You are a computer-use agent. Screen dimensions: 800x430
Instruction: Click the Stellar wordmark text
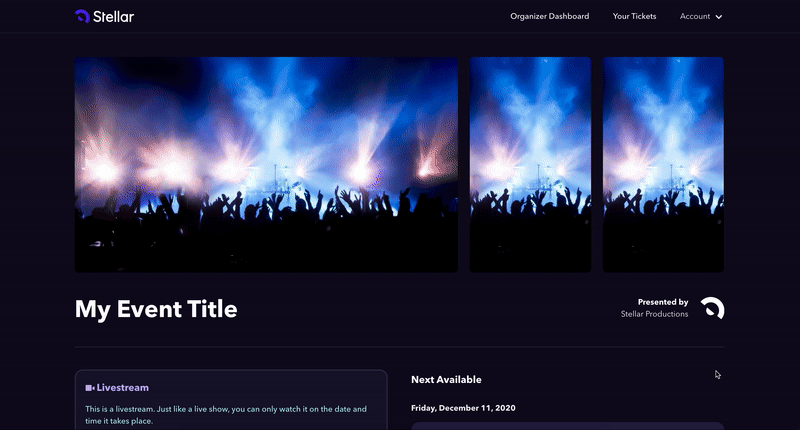click(x=113, y=17)
